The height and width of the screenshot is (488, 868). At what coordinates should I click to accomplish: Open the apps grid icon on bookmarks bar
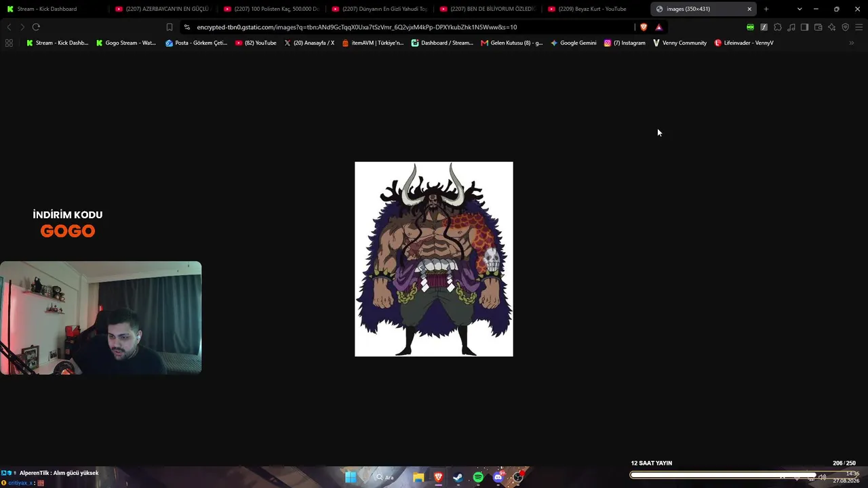9,43
